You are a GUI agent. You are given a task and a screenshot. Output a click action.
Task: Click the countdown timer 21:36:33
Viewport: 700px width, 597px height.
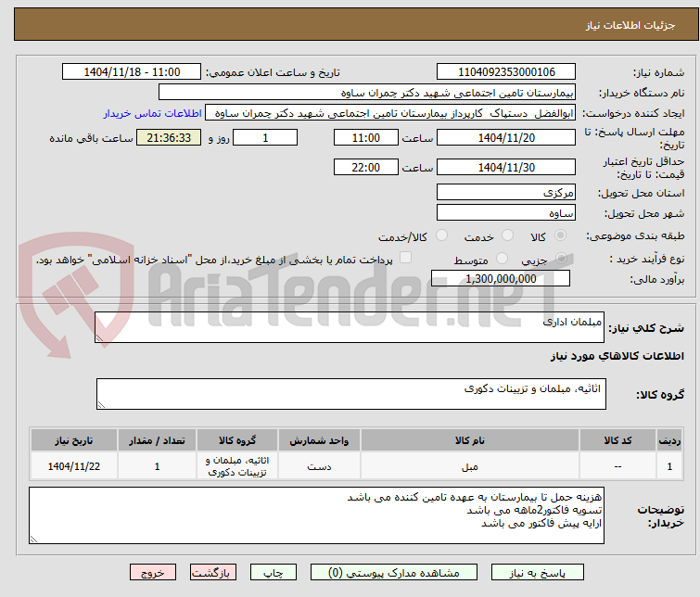[x=169, y=137]
